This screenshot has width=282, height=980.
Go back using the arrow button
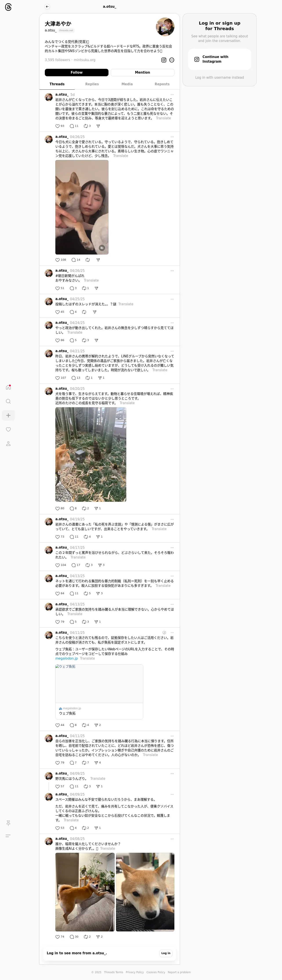[47, 6]
